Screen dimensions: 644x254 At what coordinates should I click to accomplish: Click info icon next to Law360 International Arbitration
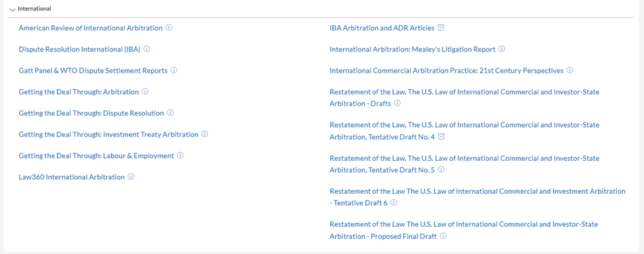tap(131, 177)
